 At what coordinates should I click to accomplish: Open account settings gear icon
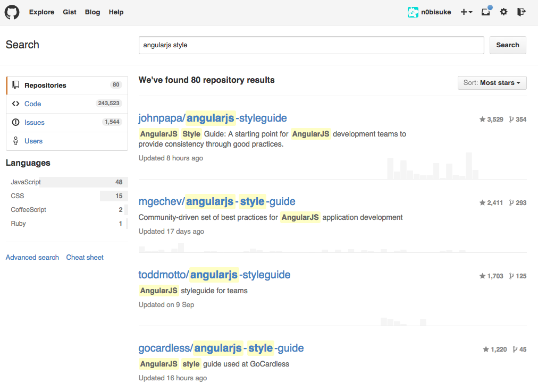tap(503, 12)
